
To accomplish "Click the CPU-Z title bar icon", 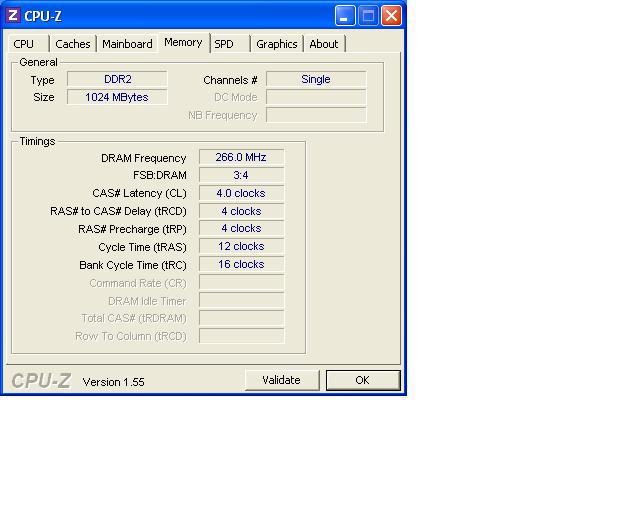I will [13, 16].
